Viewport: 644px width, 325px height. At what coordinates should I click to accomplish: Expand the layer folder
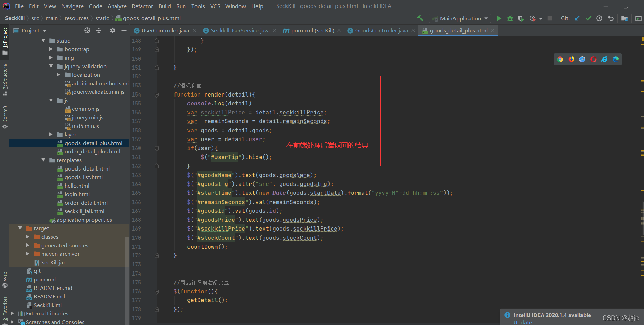click(51, 134)
